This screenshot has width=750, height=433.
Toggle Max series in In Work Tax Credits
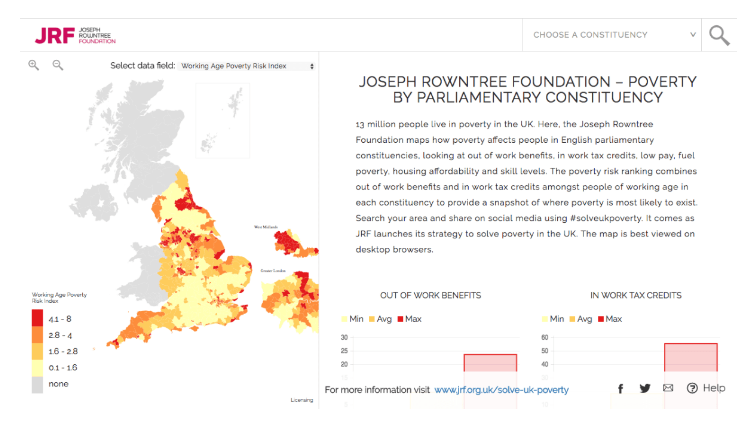613,319
